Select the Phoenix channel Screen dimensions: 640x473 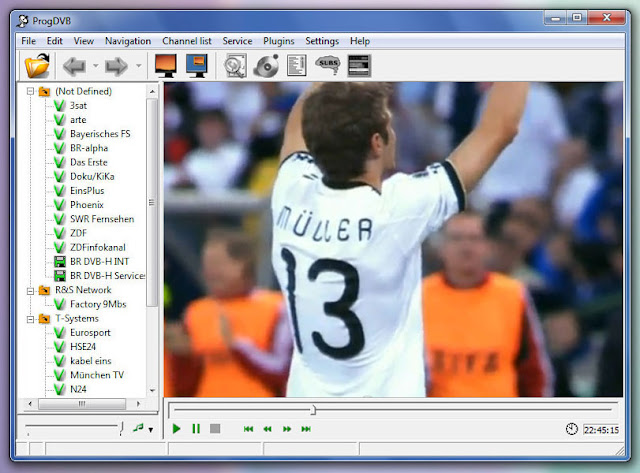tap(87, 205)
